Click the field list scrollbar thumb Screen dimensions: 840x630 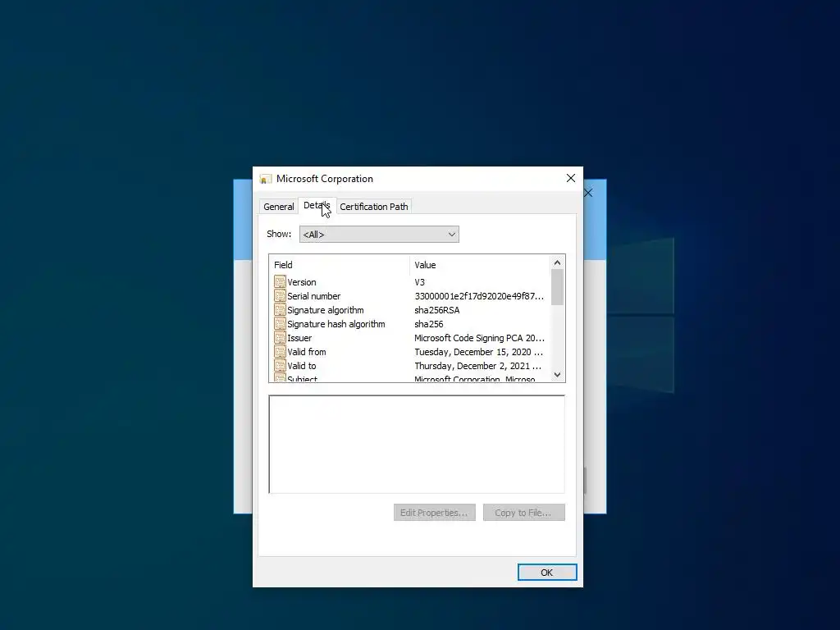tap(557, 287)
